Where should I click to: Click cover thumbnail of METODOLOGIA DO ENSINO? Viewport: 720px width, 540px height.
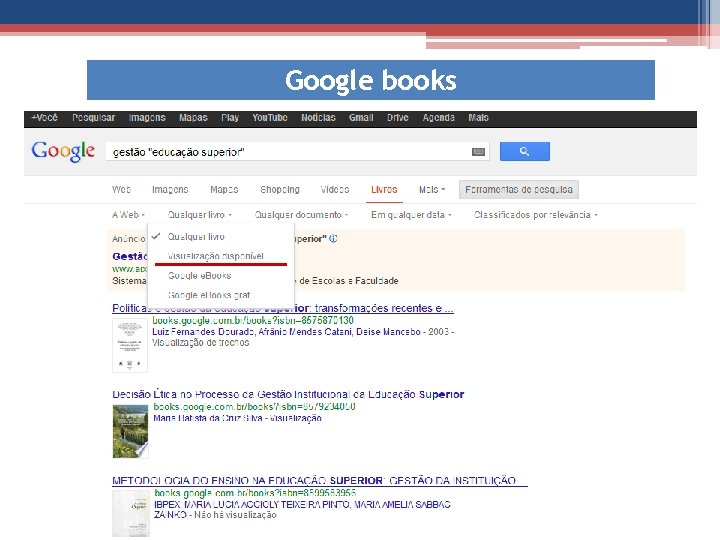pyautogui.click(x=131, y=513)
